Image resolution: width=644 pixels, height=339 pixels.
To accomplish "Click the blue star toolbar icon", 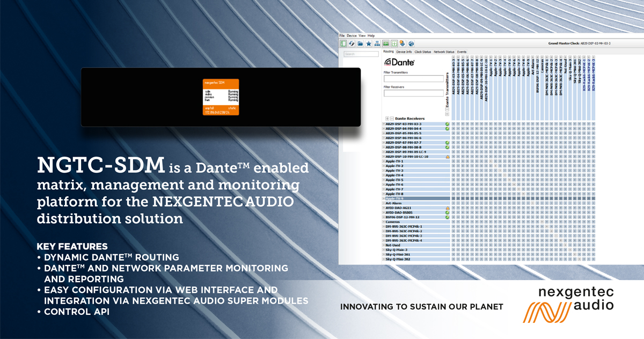I will [x=369, y=43].
